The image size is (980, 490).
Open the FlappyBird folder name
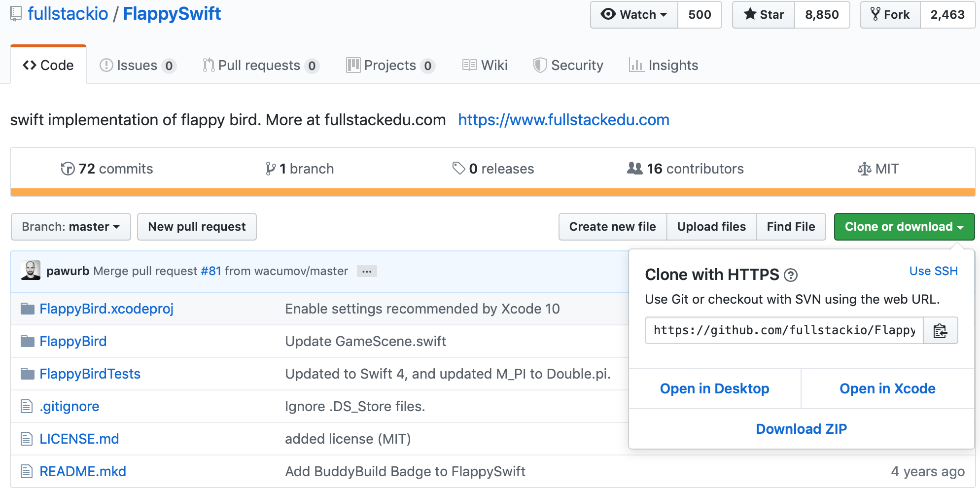pos(73,341)
